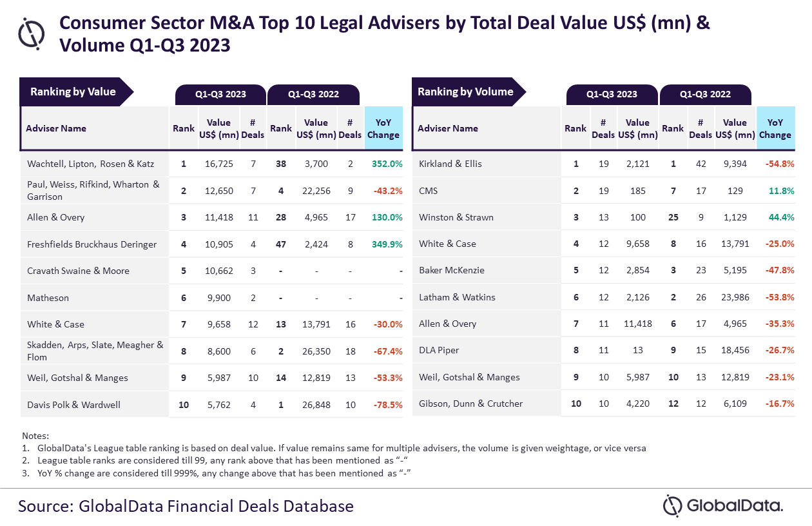Click the YoY Change column header in the value table
This screenshot has height=526, width=812.
coord(383,128)
